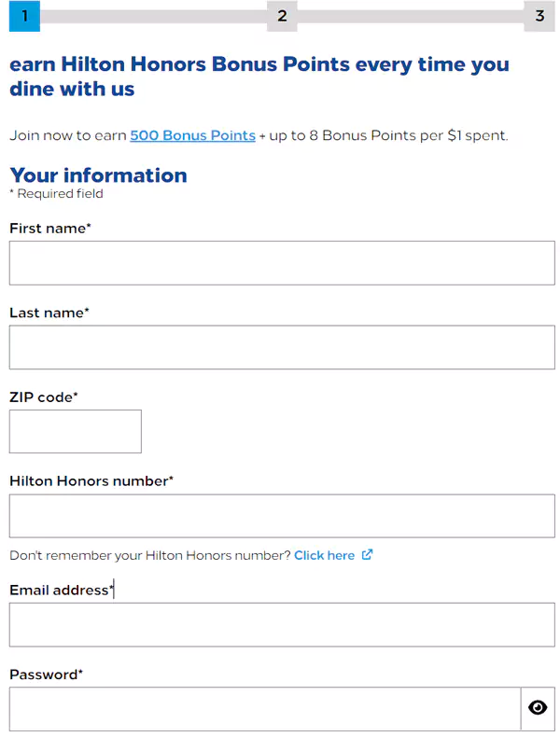Click into the Last name text box
Viewport: 560px width, 737px height.
point(282,347)
